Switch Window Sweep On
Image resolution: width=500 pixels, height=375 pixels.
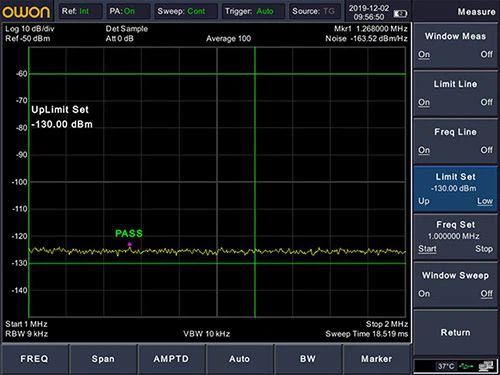point(424,294)
